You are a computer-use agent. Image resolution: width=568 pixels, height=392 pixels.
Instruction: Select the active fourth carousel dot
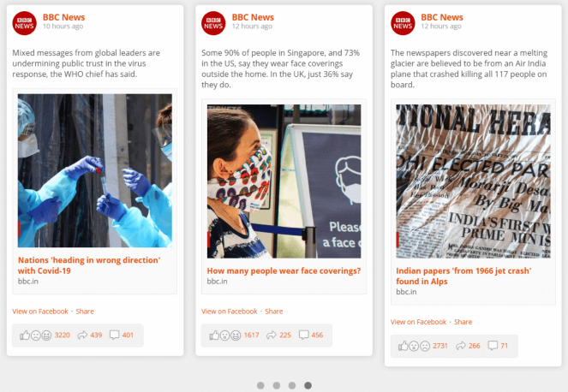click(x=308, y=385)
